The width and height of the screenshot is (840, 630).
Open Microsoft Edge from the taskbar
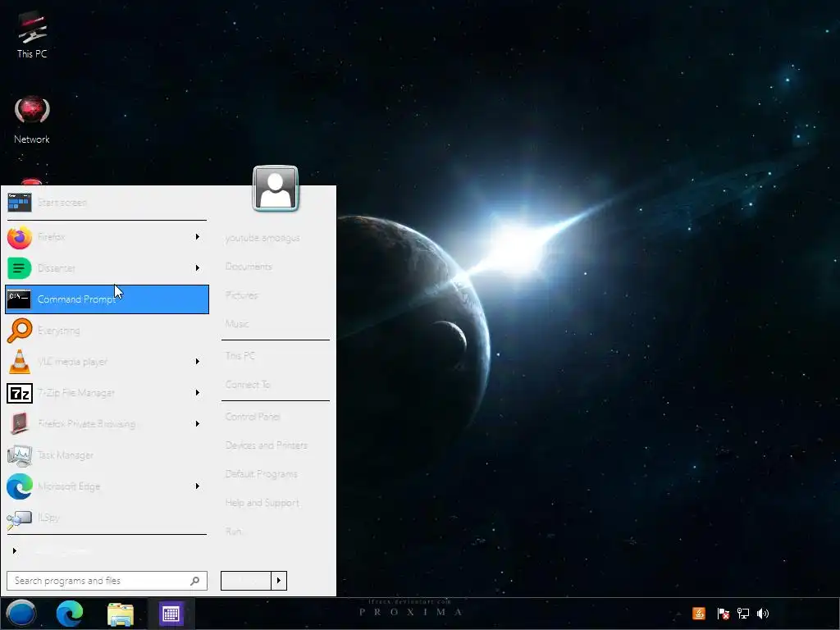(x=70, y=614)
